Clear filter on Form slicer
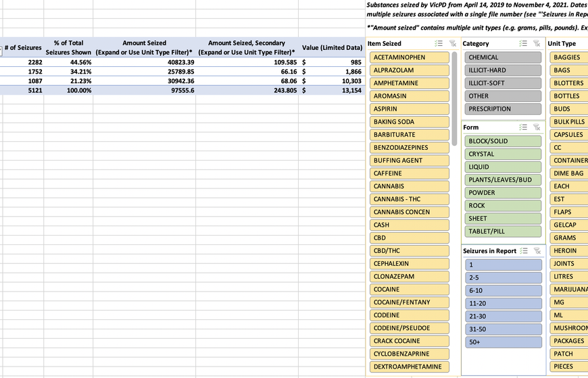This screenshot has width=588, height=378. [x=537, y=128]
